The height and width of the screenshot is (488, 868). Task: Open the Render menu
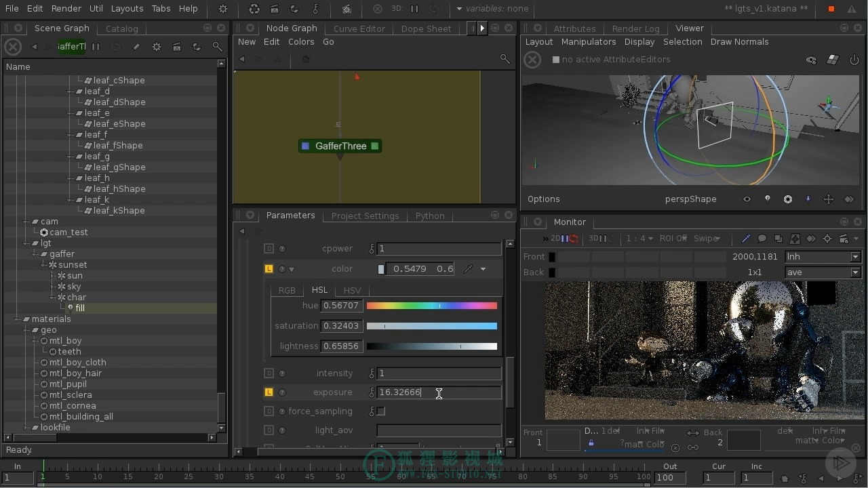[66, 9]
